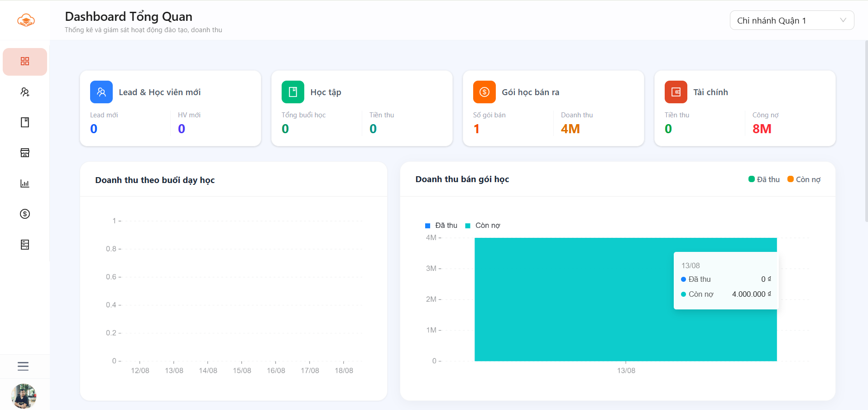Click the Học tập card title
Screen dimensions: 868x410
[326, 92]
